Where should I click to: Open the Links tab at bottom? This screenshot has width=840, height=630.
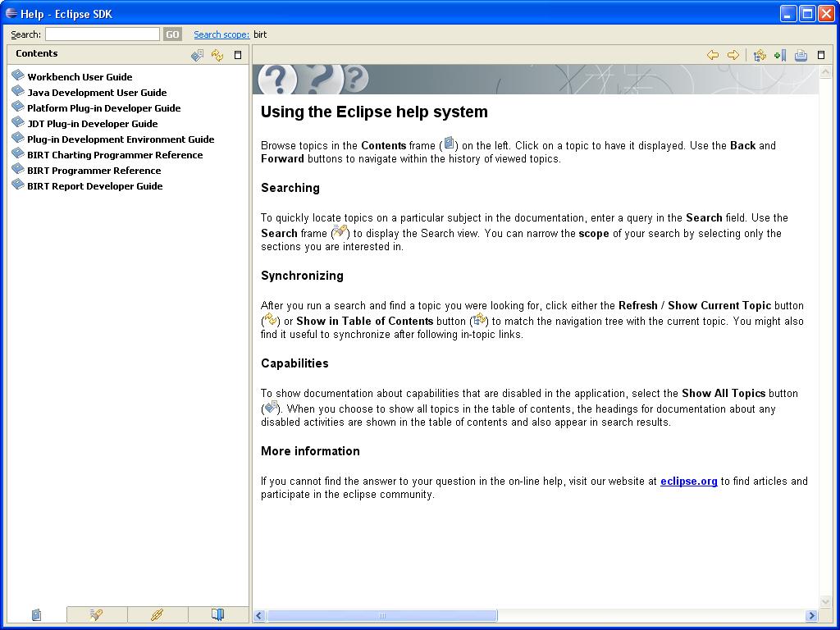(157, 614)
